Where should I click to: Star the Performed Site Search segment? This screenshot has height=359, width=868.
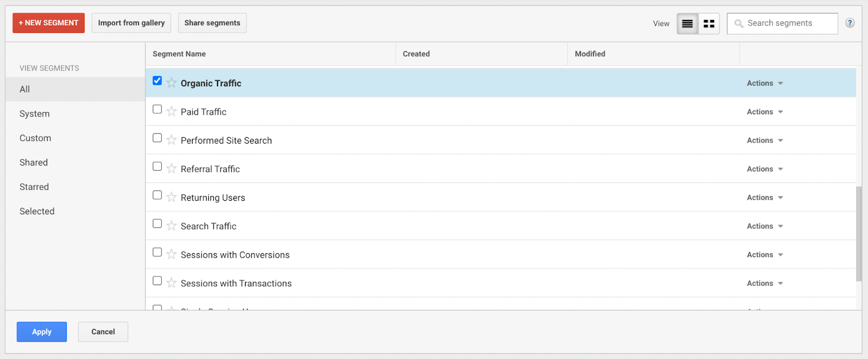[171, 140]
